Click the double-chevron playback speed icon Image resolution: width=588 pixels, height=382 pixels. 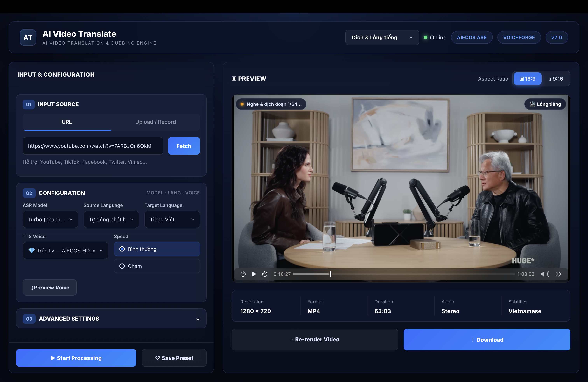[559, 274]
